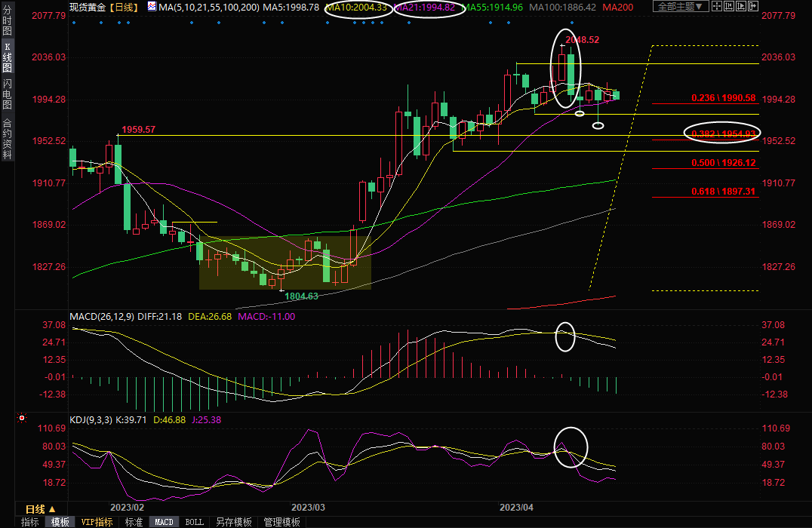Click the first blue event dot at top-left
Screen dimensions: 812x528
[73, 22]
